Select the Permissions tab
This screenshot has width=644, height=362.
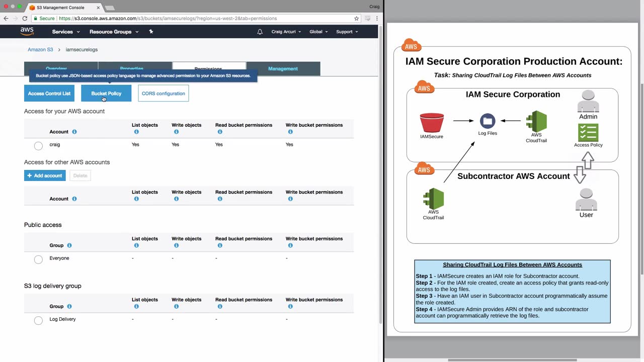point(209,68)
